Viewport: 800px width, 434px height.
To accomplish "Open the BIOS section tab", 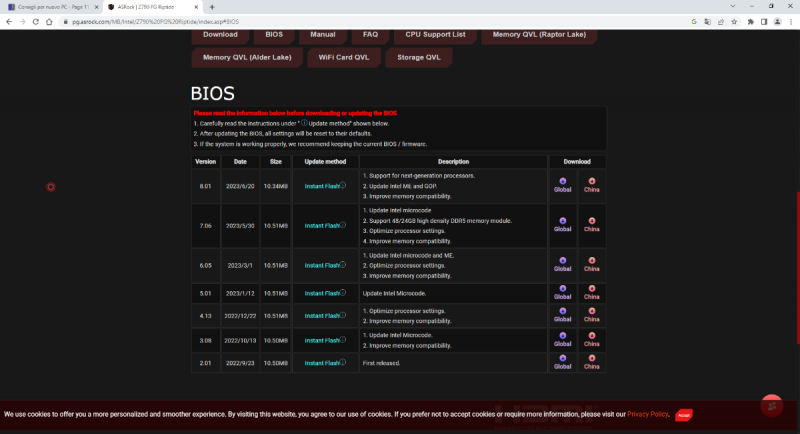I will pos(274,35).
